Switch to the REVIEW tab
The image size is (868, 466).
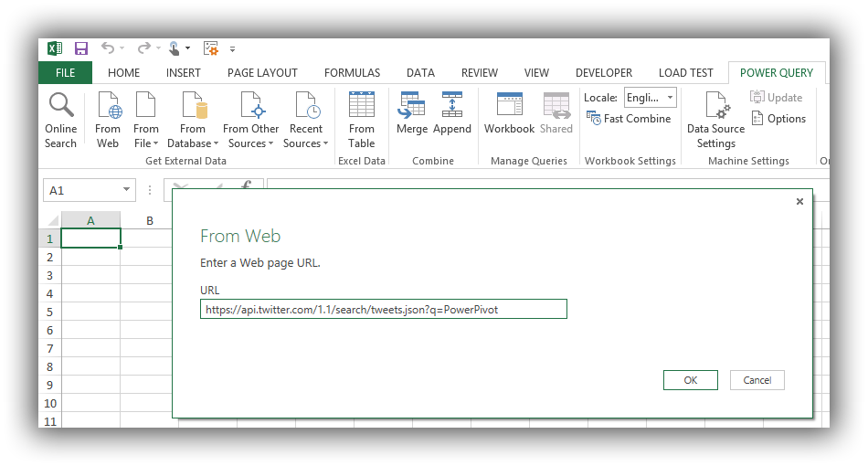click(x=480, y=72)
